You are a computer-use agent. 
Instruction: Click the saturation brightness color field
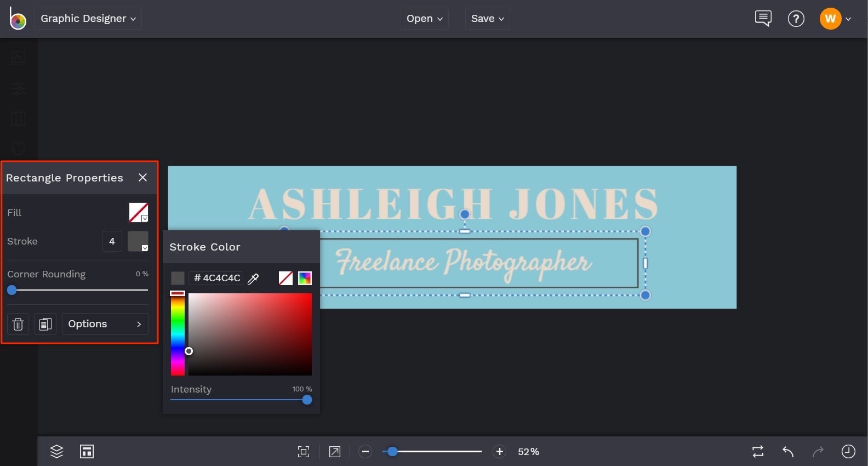(x=250, y=334)
